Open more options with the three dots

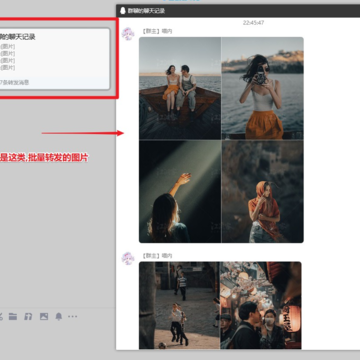pos(73,316)
